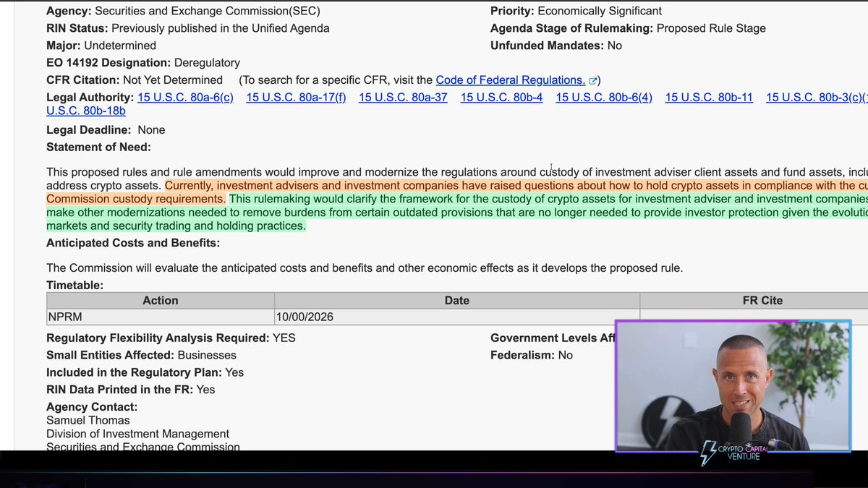Open the 15 U.S.C. 80a-37 link
Viewport: 868px width, 488px height.
coord(403,98)
